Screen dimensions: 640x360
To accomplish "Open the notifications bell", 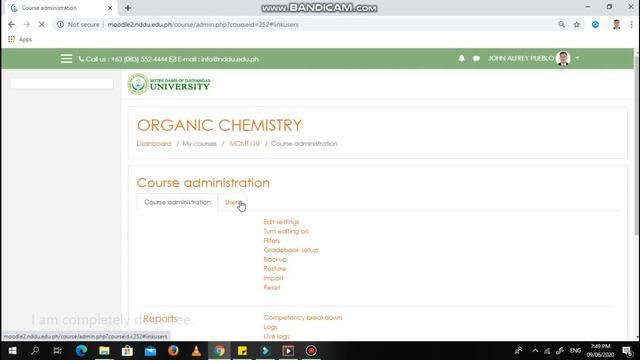I will tap(461, 58).
